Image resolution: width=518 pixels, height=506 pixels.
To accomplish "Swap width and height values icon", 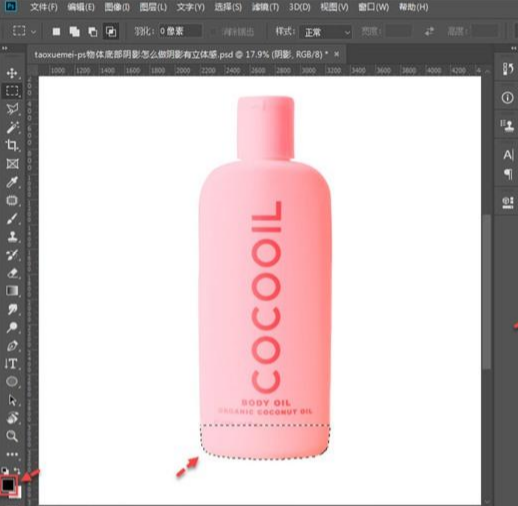I will coord(429,32).
